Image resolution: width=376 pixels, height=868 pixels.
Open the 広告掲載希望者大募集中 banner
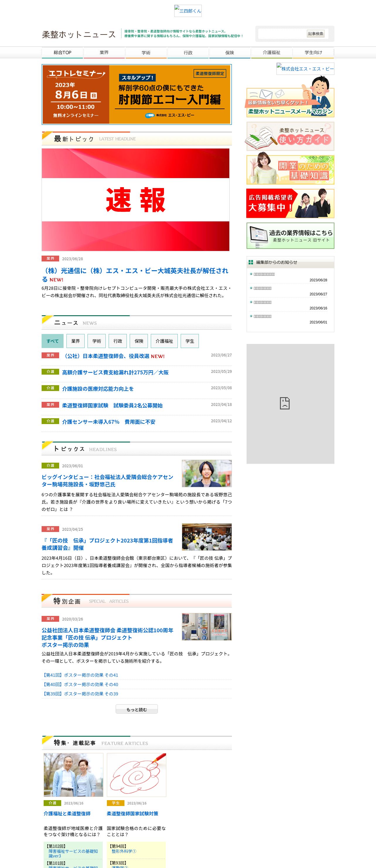[x=290, y=203]
